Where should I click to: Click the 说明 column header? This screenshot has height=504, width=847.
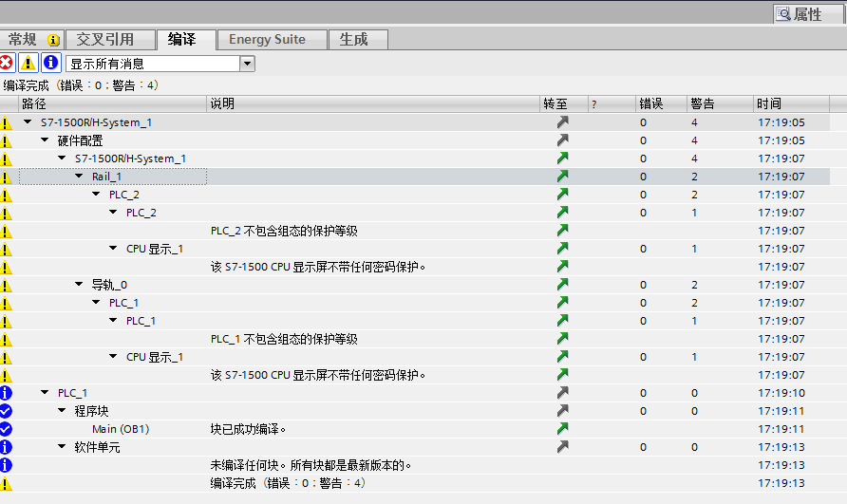click(x=373, y=103)
